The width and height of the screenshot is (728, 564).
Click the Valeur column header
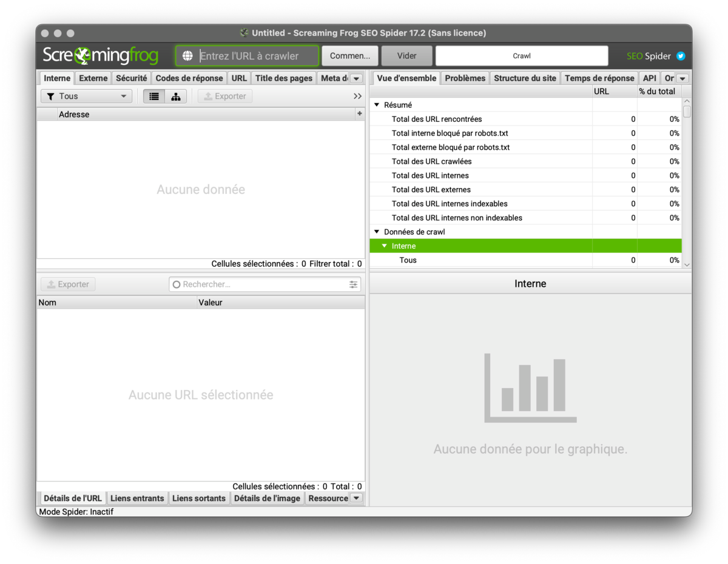[281, 302]
